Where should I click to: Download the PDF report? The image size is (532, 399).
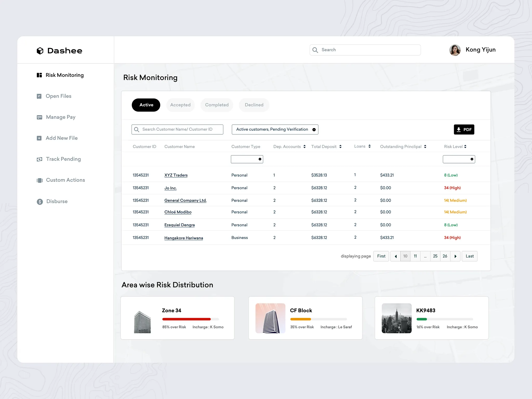pyautogui.click(x=464, y=129)
